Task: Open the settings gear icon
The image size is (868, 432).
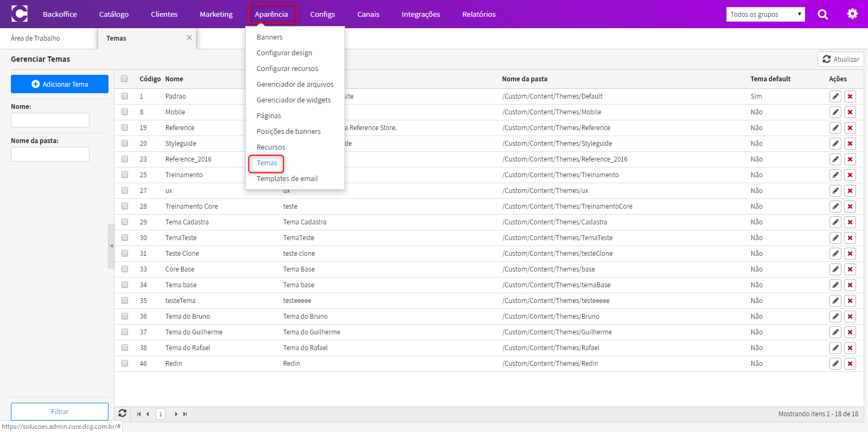Action: [x=852, y=14]
